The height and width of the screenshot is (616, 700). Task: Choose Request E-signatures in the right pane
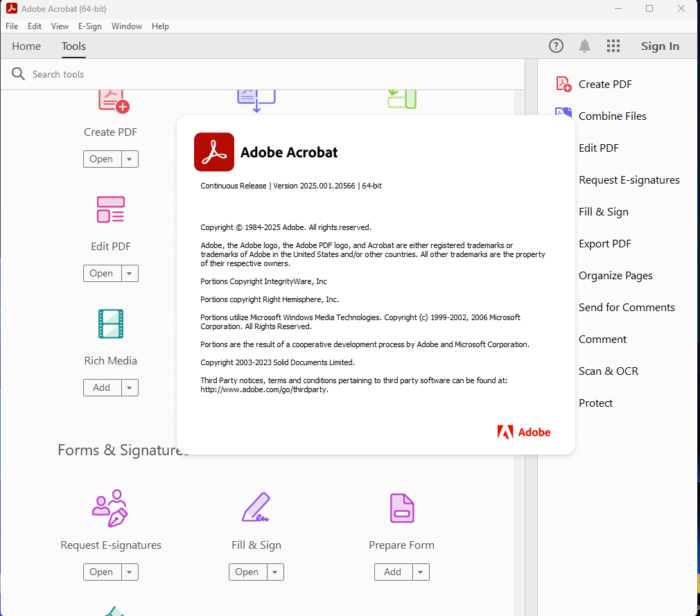coord(629,180)
